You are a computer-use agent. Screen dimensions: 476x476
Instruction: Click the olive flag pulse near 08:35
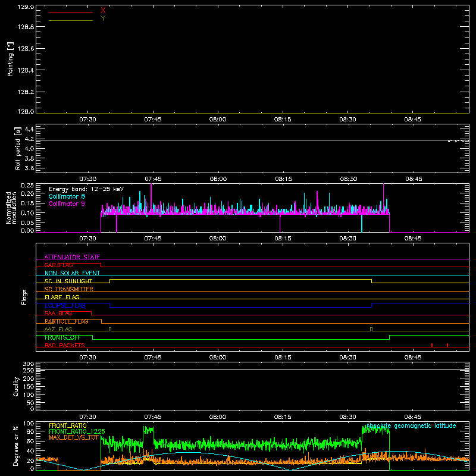pos(371,330)
